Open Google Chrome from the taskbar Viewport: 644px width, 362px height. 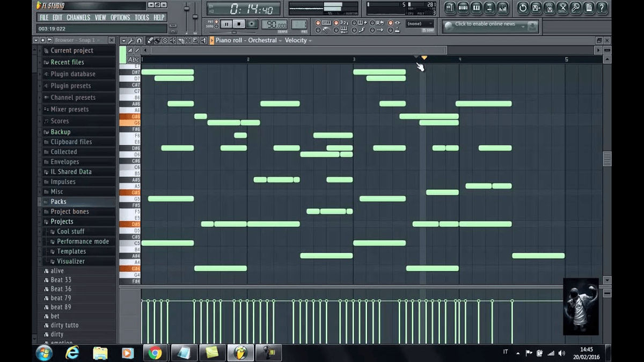click(x=155, y=353)
